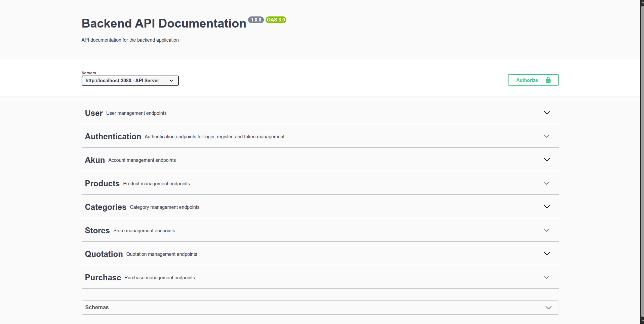Click the lock icon in Authorize button
644x324 pixels.
548,80
